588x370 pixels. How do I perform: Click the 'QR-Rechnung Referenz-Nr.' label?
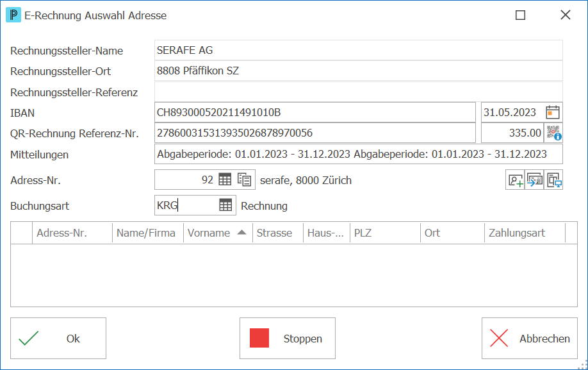(74, 133)
